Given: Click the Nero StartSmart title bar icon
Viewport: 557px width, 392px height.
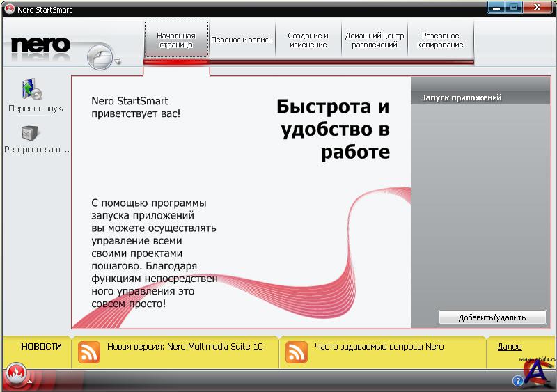Looking at the screenshot, I should [x=9, y=9].
